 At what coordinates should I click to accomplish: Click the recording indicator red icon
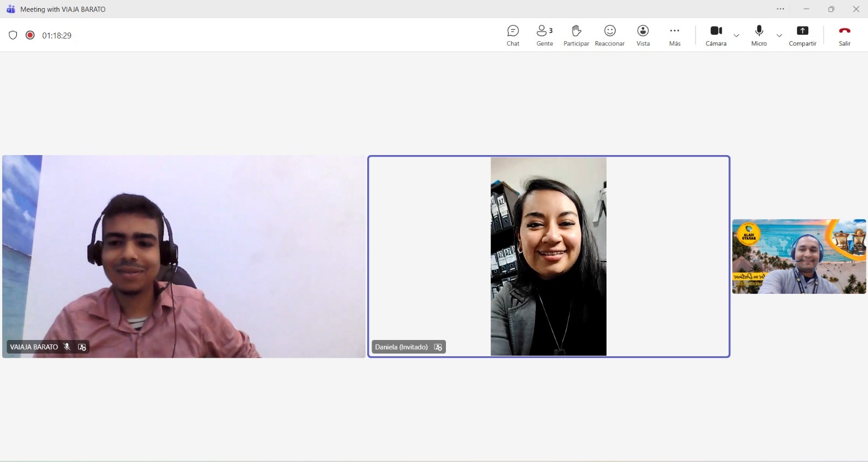click(x=30, y=35)
